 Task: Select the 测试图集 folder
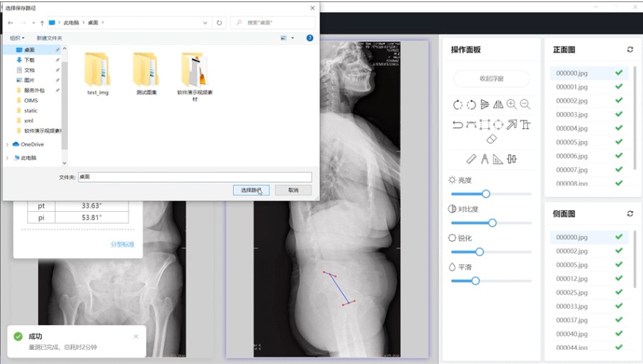147,74
